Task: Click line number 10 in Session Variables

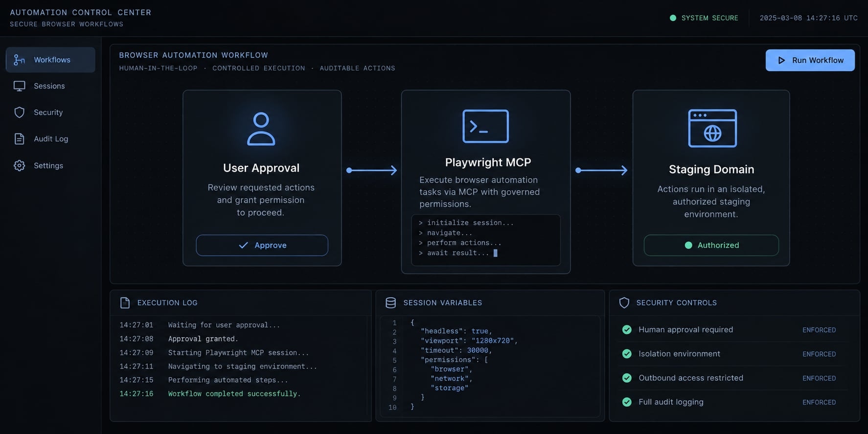Action: (392, 407)
